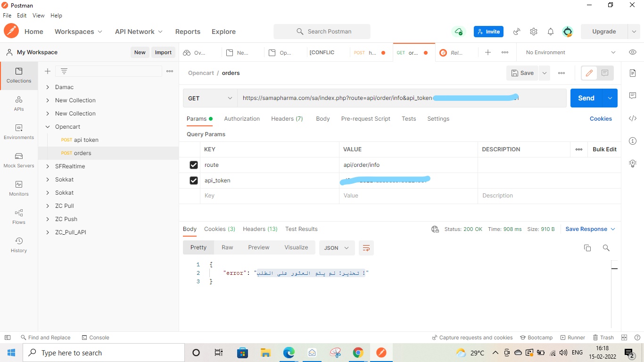Click the plus icon to create new collection
The height and width of the screenshot is (362, 644).
(x=48, y=71)
